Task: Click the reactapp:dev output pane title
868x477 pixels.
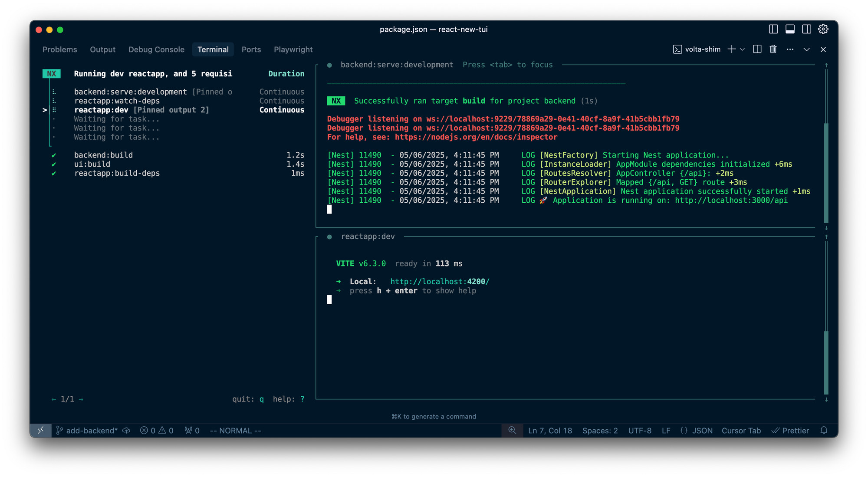Action: (x=368, y=237)
